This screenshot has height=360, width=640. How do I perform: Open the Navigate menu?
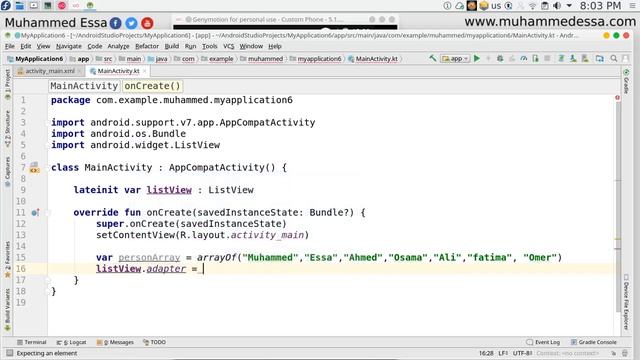tap(69, 46)
